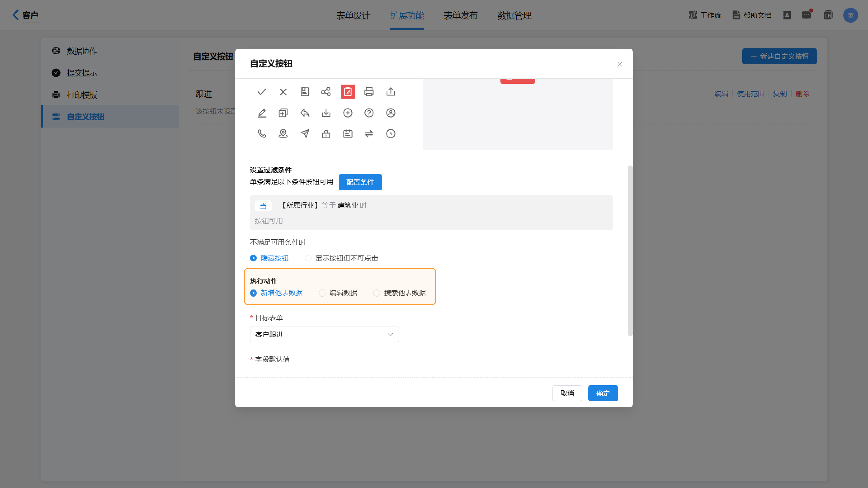Open the contacts icon in the header

tap(787, 15)
